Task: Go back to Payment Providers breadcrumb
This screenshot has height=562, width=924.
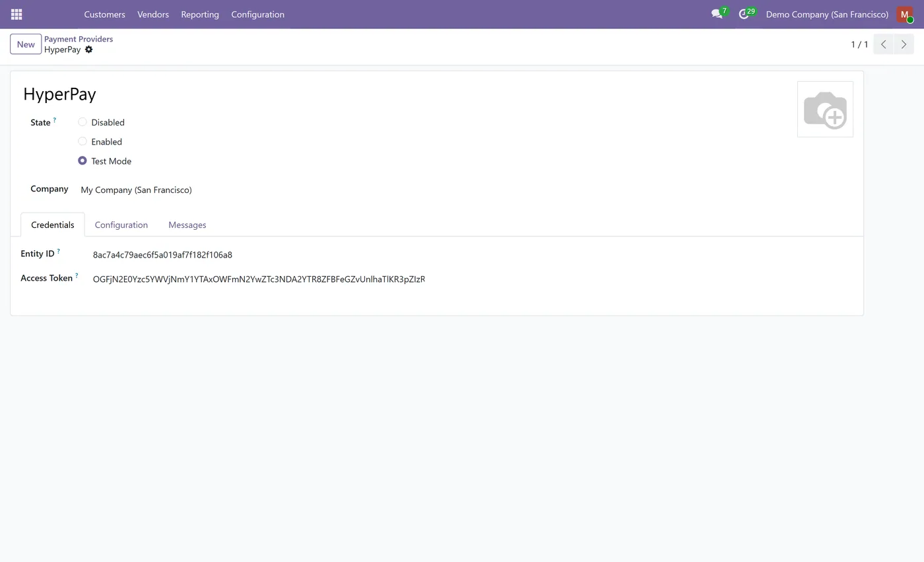Action: pos(79,39)
